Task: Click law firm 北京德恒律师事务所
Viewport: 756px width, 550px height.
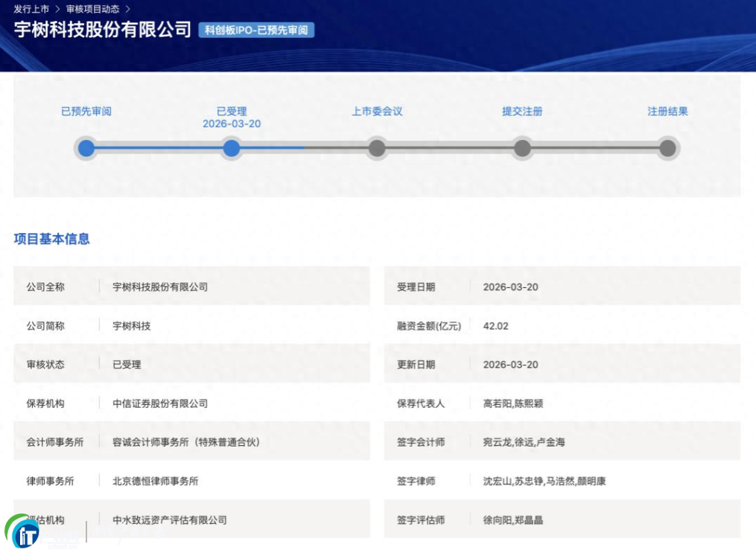Action: (x=155, y=481)
